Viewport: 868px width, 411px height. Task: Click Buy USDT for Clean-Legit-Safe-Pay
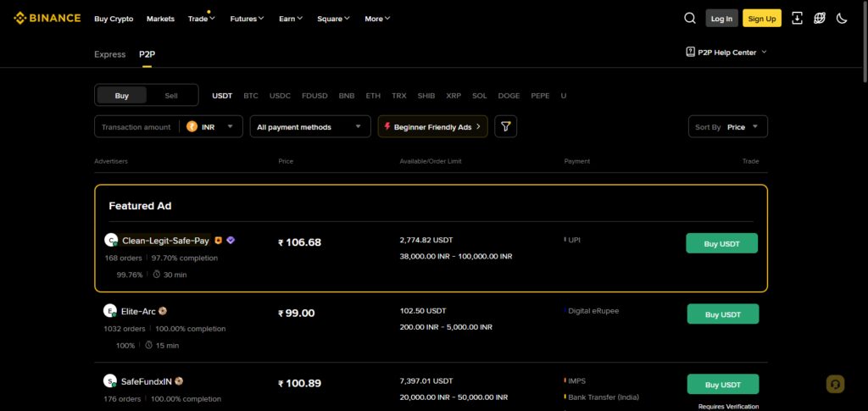point(722,243)
